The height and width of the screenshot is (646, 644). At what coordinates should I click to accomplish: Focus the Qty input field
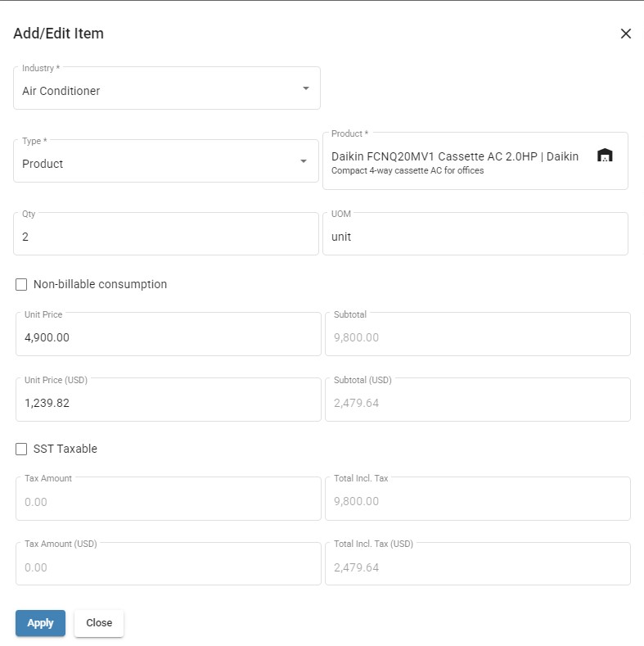166,234
